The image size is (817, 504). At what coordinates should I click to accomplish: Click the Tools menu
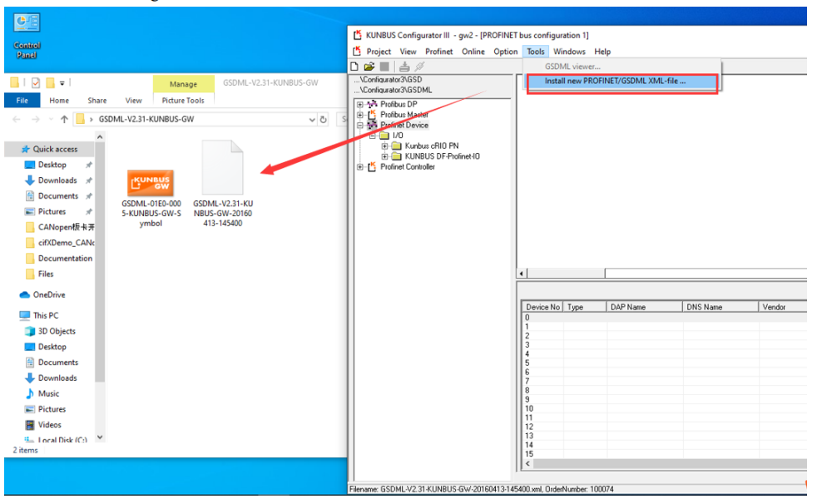click(x=536, y=52)
